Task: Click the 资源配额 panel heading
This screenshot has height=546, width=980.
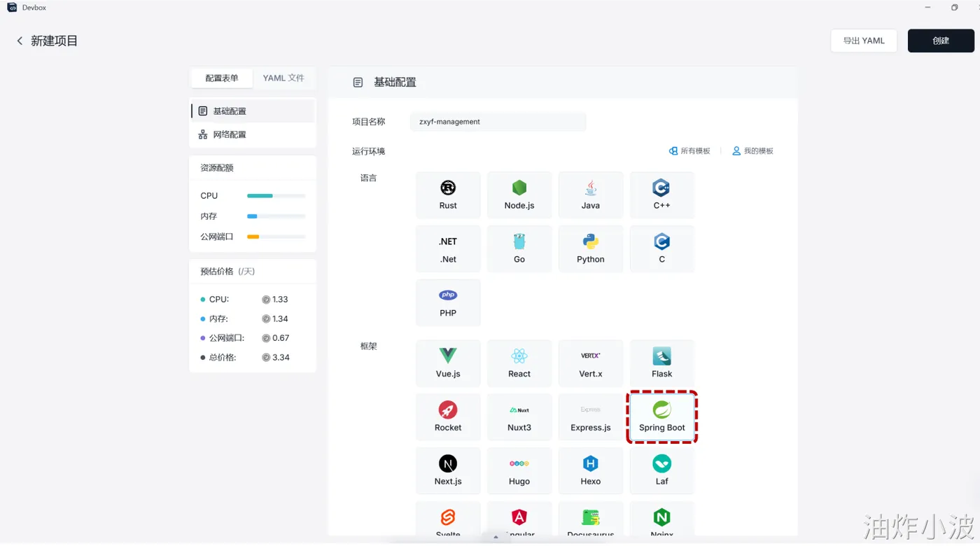Action: (x=217, y=168)
